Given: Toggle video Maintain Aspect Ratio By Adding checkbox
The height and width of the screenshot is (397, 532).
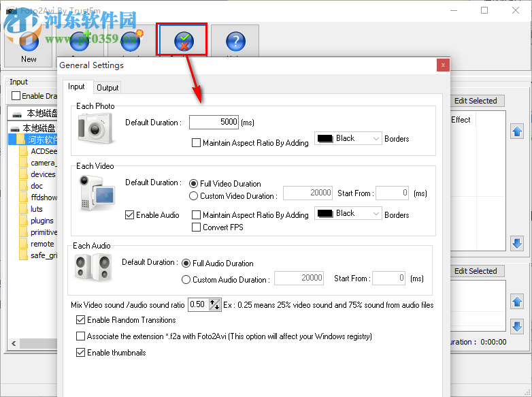Looking at the screenshot, I should tap(196, 215).
